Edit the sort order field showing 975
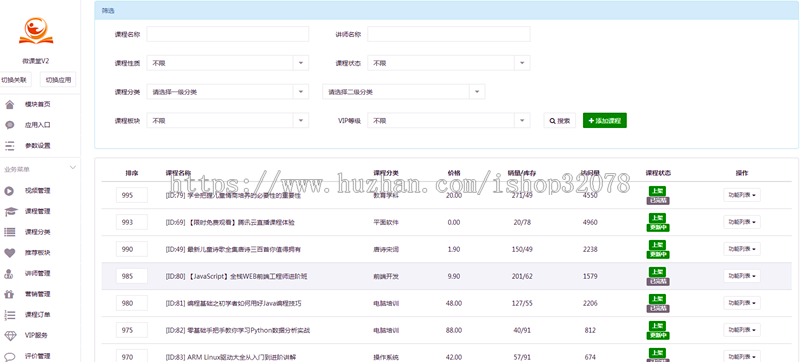Viewport: 800px width, 362px height. pyautogui.click(x=132, y=330)
